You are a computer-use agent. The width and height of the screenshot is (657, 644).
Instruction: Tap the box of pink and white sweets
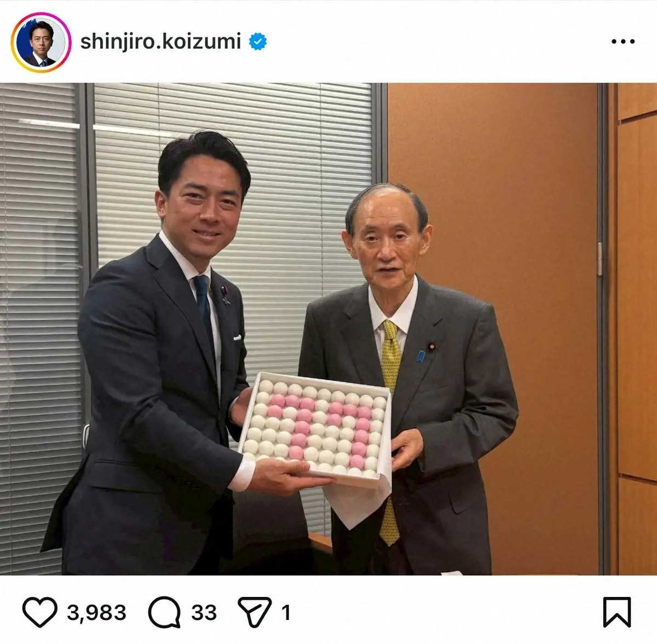point(315,428)
